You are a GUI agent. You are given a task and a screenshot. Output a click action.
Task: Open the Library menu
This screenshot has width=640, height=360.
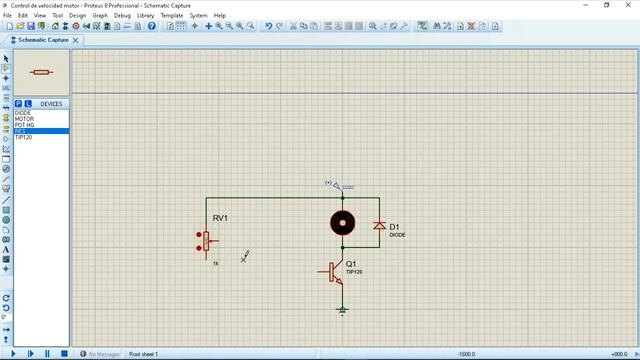pyautogui.click(x=145, y=16)
